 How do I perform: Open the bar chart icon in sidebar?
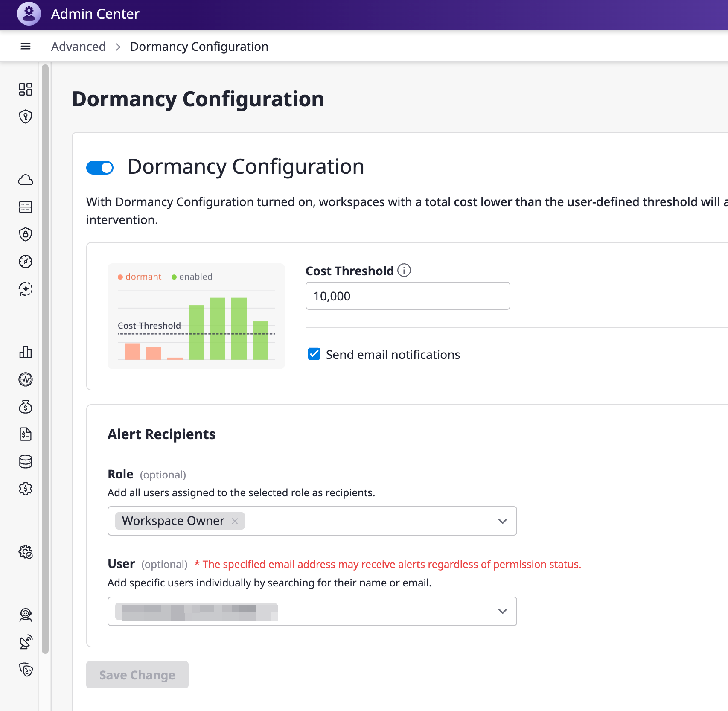[x=26, y=352]
